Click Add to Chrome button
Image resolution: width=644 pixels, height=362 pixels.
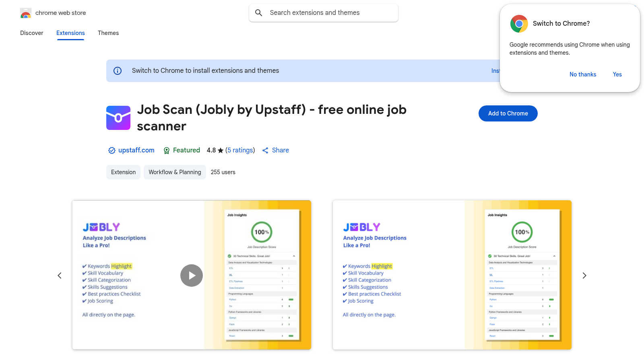click(x=508, y=113)
